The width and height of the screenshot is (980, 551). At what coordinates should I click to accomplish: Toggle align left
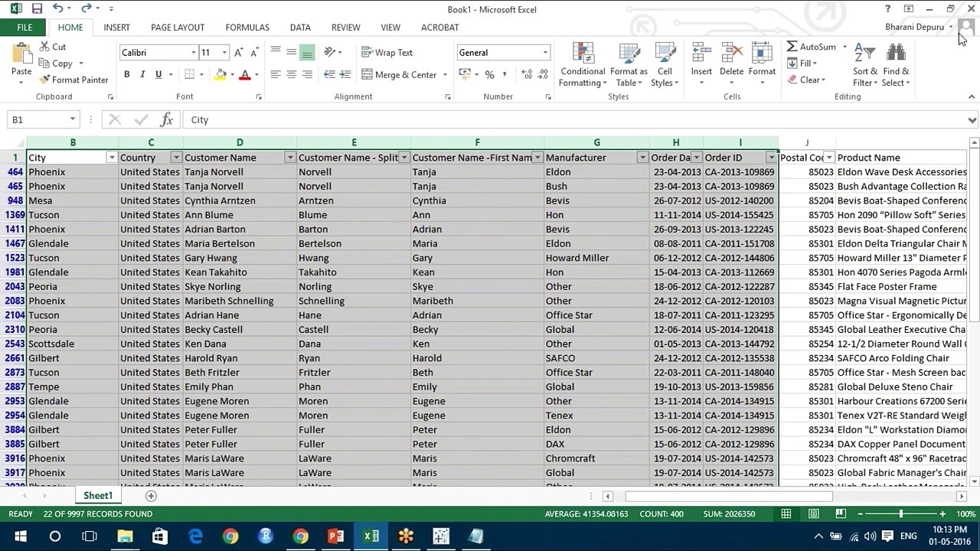click(275, 74)
